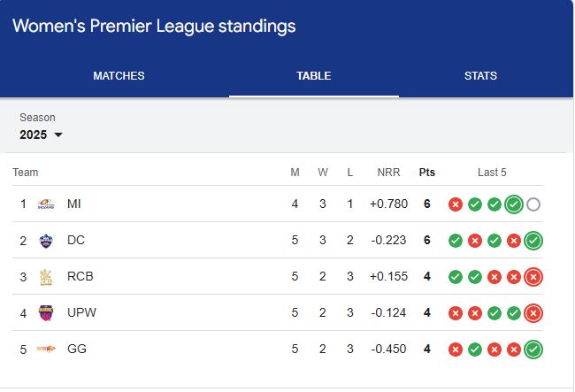575x392 pixels.
Task: Click DC's highlighted latest win icon
Action: click(533, 241)
